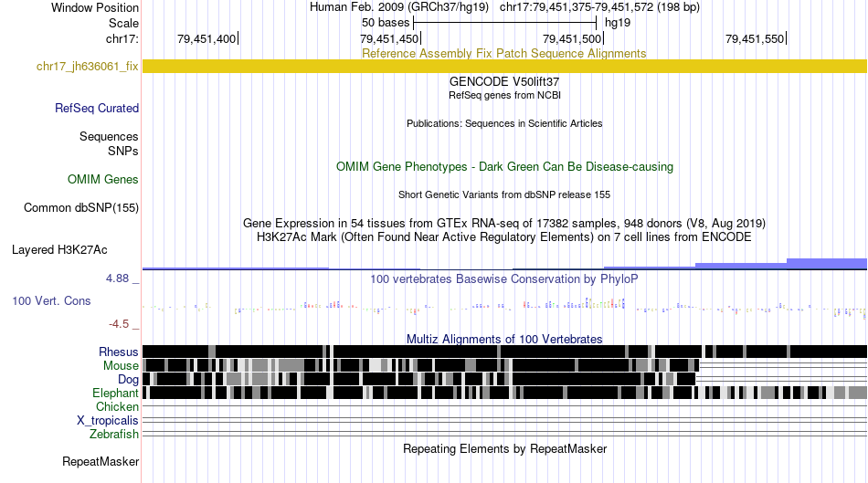Click the Chicken alignment row label
868x483 pixels.
coord(117,407)
